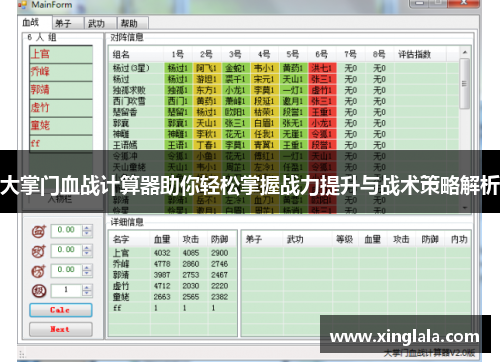500x362 pixels.
Task: Select 上官 in the 6人组 list
Action: 61,54
